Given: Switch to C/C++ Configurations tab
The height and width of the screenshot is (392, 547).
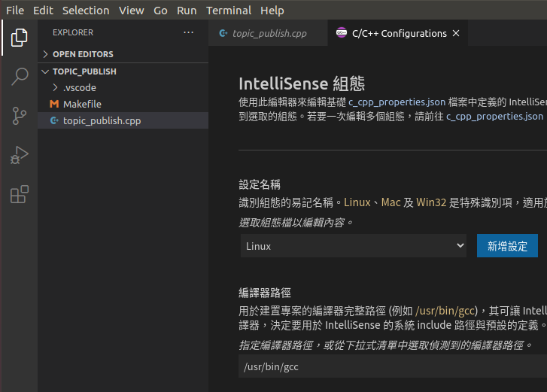Looking at the screenshot, I should pos(398,33).
